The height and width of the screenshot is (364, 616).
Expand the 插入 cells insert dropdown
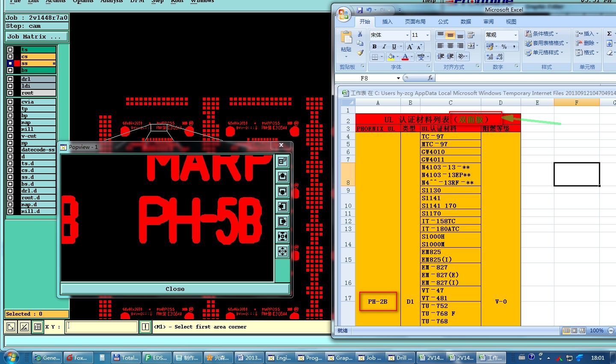[x=597, y=33]
